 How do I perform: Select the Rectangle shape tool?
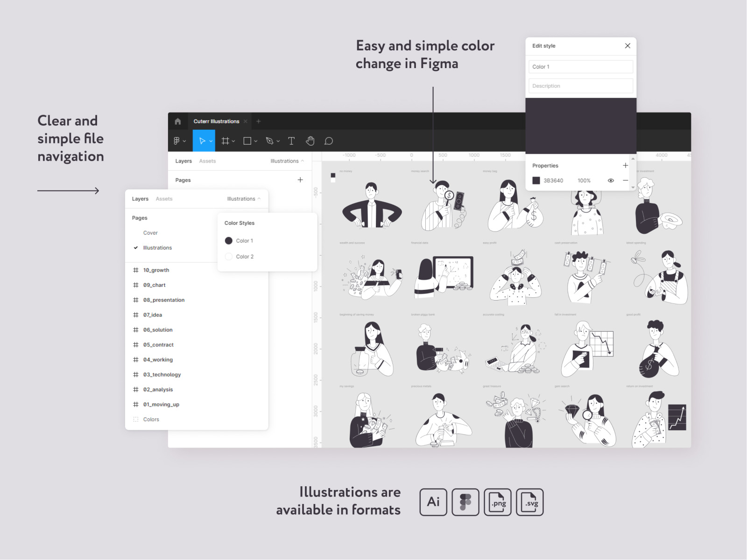(x=247, y=141)
